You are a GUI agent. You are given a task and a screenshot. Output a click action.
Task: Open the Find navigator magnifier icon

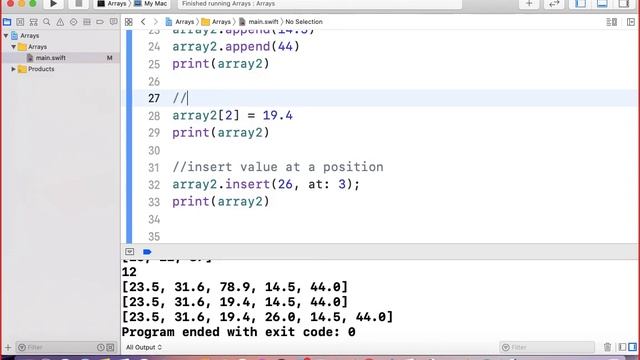pyautogui.click(x=47, y=22)
